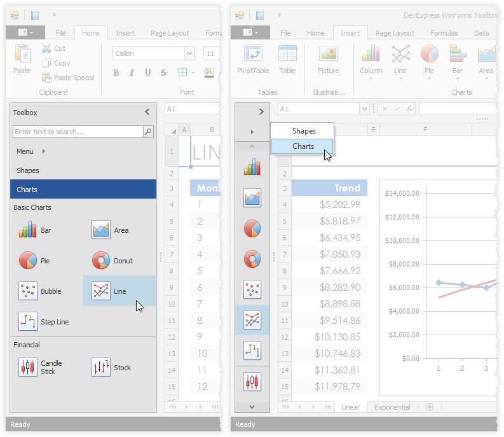Insert a PivotTable
The width and height of the screenshot is (504, 437).
253,59
